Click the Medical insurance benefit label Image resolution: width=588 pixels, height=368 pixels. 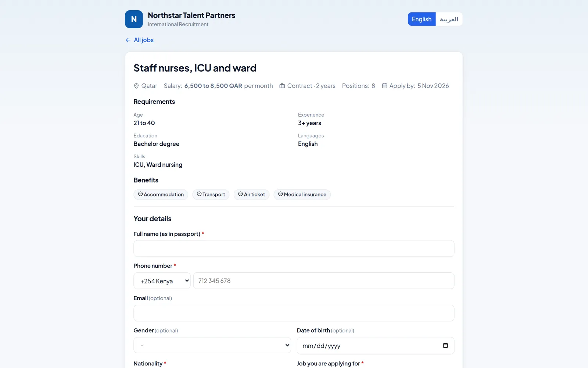pyautogui.click(x=305, y=194)
